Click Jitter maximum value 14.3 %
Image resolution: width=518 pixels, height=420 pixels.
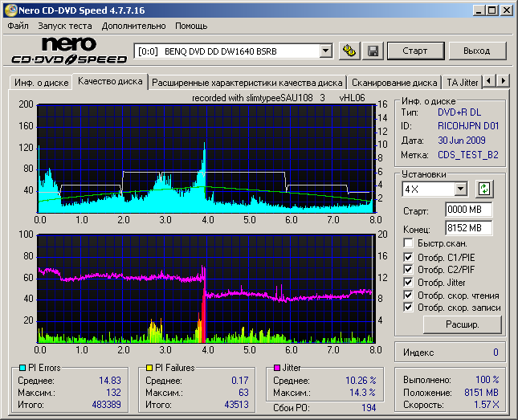click(x=363, y=393)
